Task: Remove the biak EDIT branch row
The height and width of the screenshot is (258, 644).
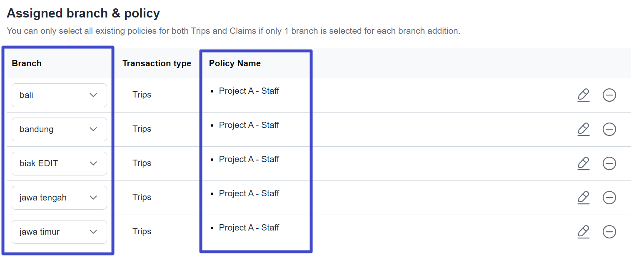Action: coord(609,163)
